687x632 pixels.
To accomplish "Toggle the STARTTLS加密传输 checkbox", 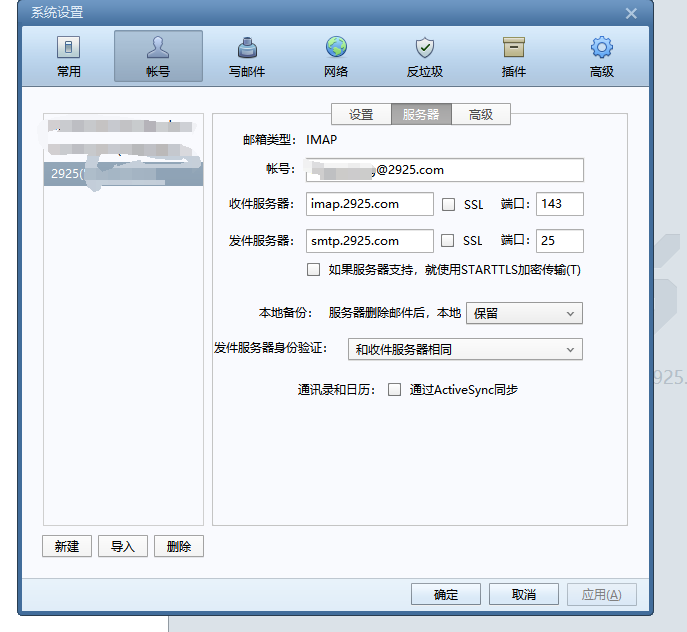I will click(x=313, y=270).
